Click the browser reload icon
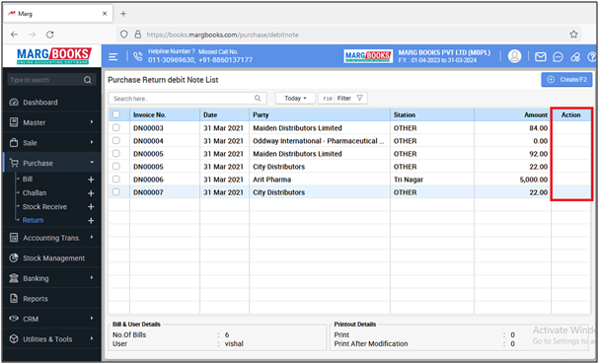 point(49,35)
